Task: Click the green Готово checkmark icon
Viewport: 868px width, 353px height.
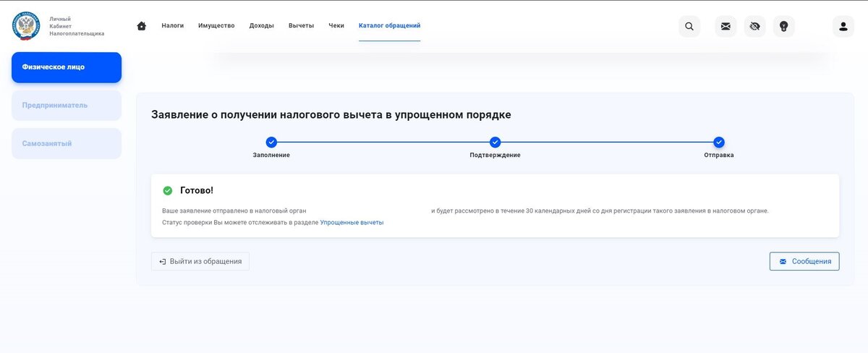Action: (x=168, y=190)
